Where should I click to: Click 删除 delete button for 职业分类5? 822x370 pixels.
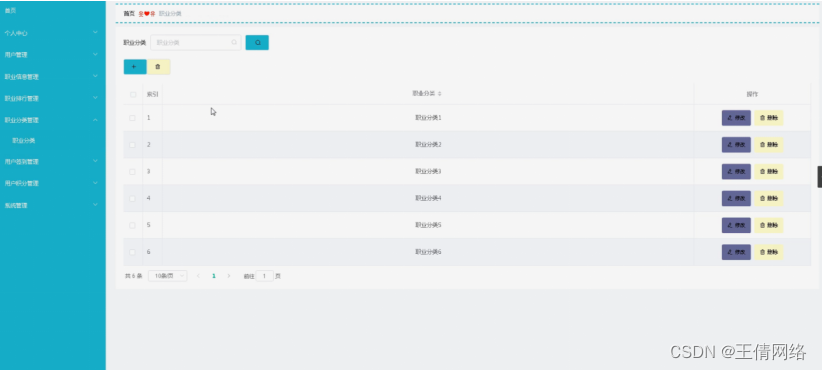769,225
